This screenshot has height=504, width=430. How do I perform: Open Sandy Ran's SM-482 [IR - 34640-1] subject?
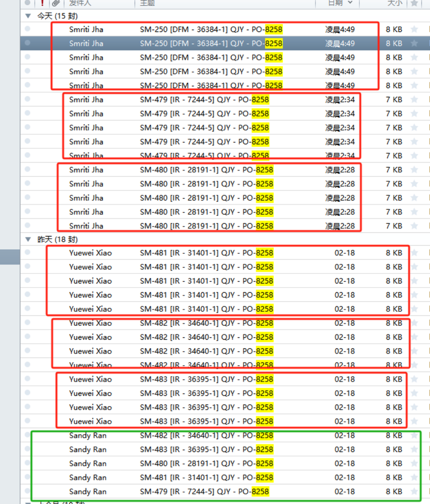click(207, 435)
